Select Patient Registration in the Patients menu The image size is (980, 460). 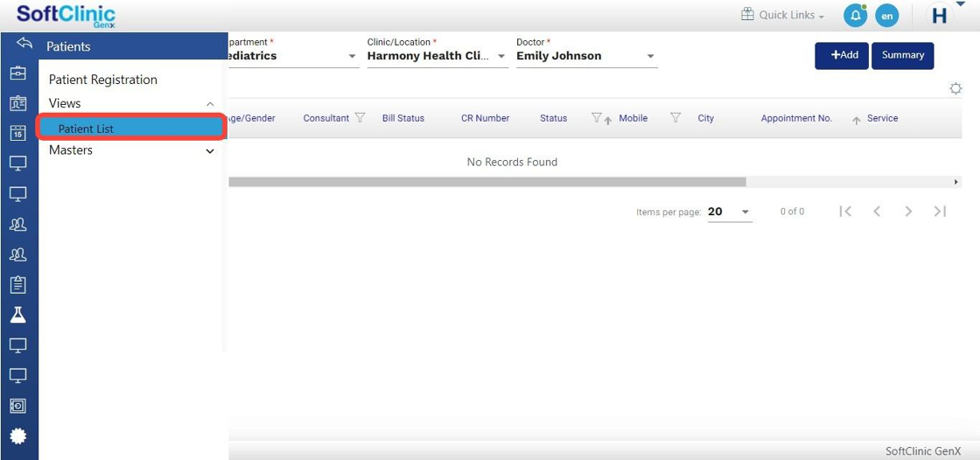coord(103,80)
